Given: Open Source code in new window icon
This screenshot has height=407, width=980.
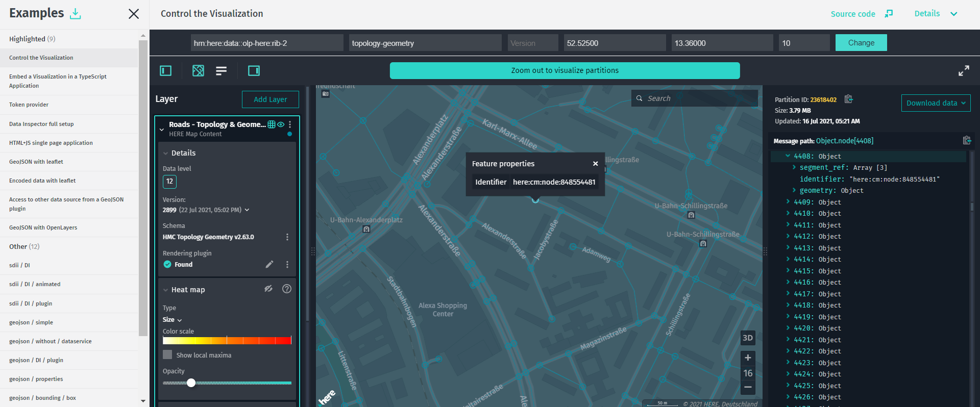Looking at the screenshot, I should pyautogui.click(x=889, y=14).
